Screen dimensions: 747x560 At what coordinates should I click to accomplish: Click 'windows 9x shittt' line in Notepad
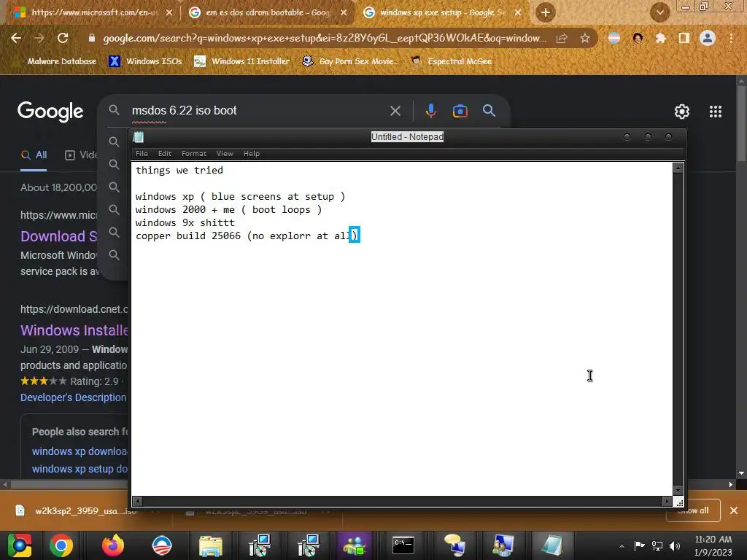(185, 223)
